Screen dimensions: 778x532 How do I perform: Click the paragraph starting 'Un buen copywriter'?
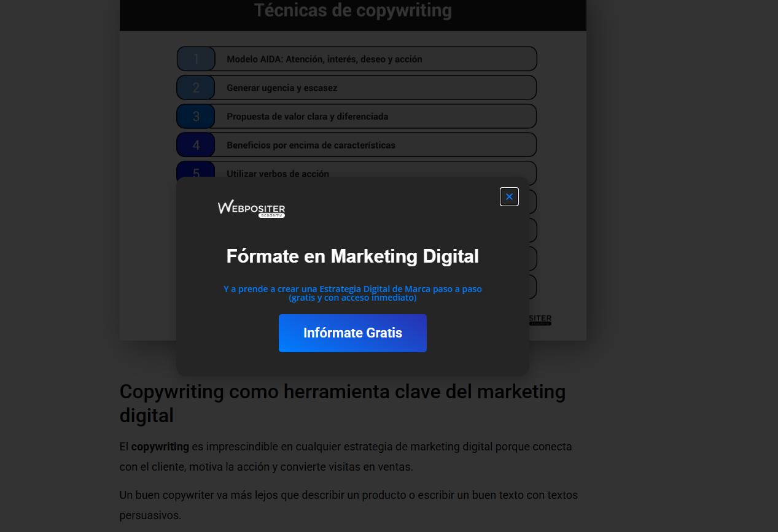coord(348,504)
